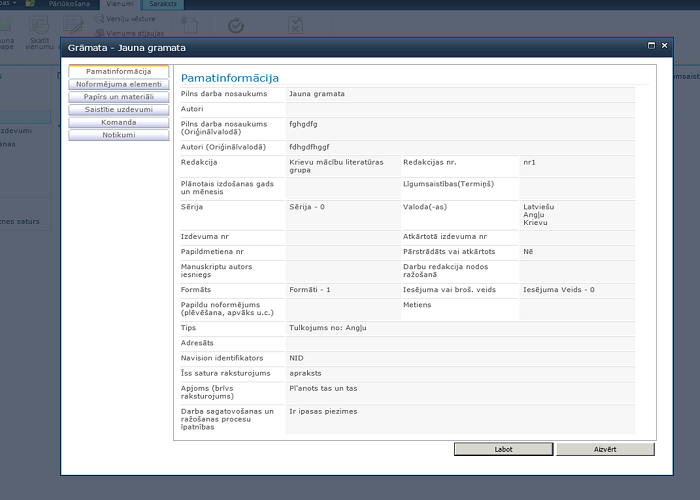Screen dimensions: 700x500
Task: Click the workflow checkmark circle ribbon icon
Action: 236,26
